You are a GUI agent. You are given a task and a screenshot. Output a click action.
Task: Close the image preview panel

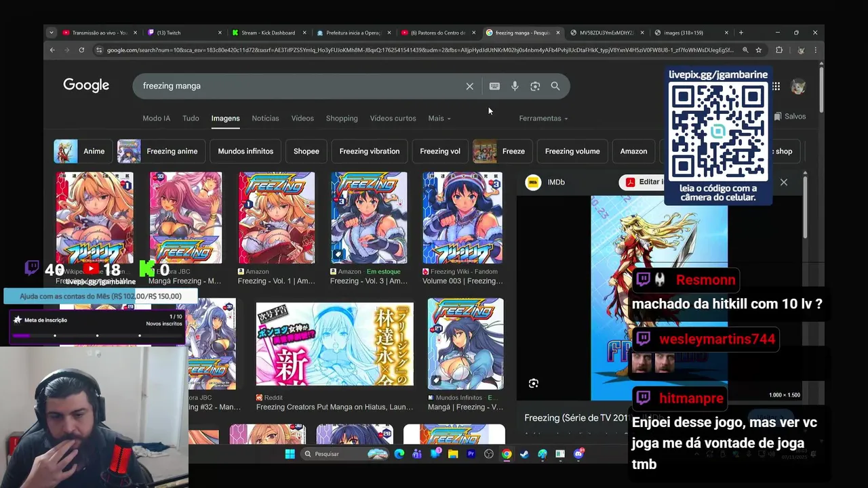[784, 182]
